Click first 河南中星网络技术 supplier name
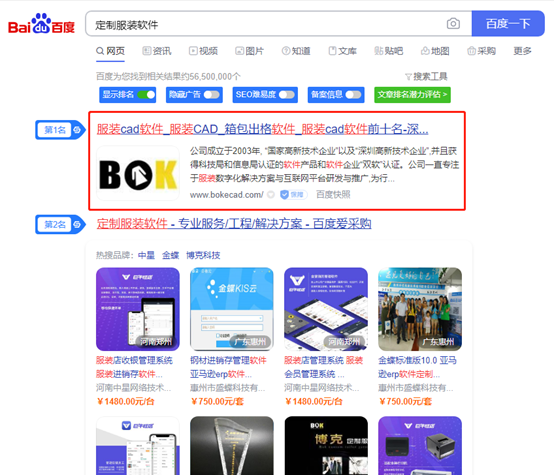The height and width of the screenshot is (475, 554). [134, 388]
